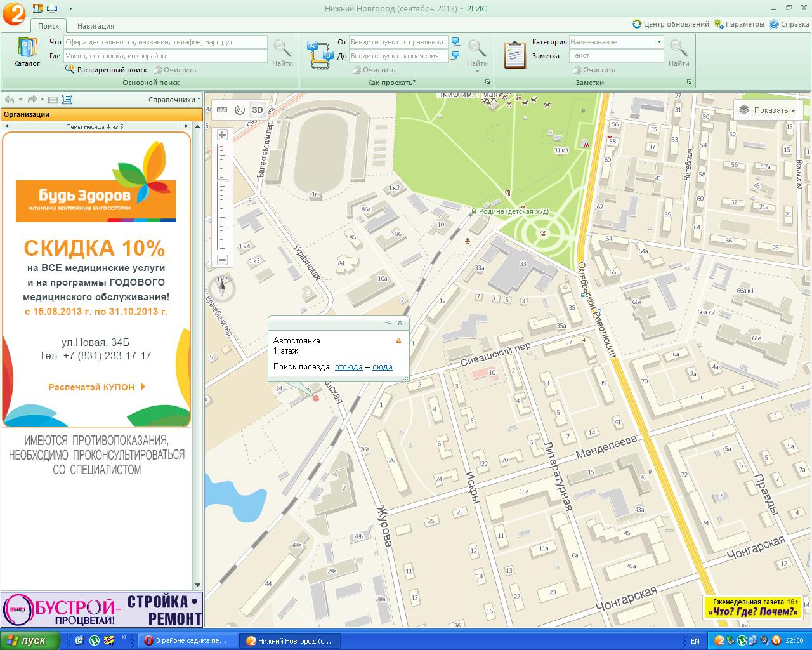Screen dimensions: 812x650
Task: Go to next theme of the month arrow
Action: [185, 126]
